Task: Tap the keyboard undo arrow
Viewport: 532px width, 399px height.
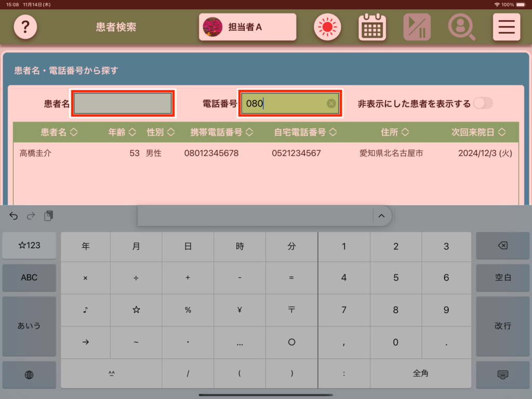Action: [14, 216]
